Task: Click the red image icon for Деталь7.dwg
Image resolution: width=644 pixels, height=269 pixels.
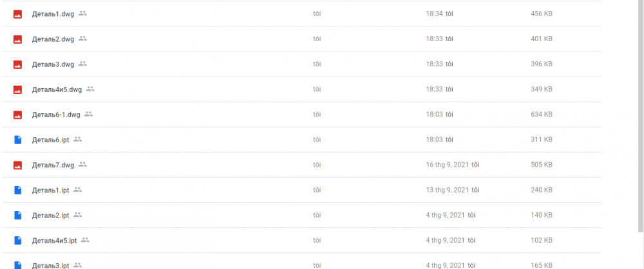Action: (x=18, y=165)
